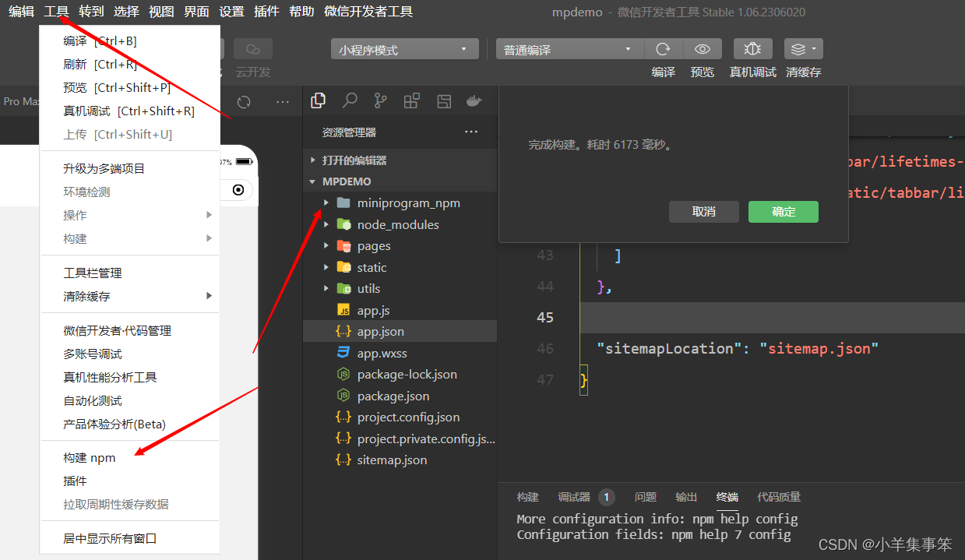Open the Explorer files icon in sidebar

click(x=318, y=100)
